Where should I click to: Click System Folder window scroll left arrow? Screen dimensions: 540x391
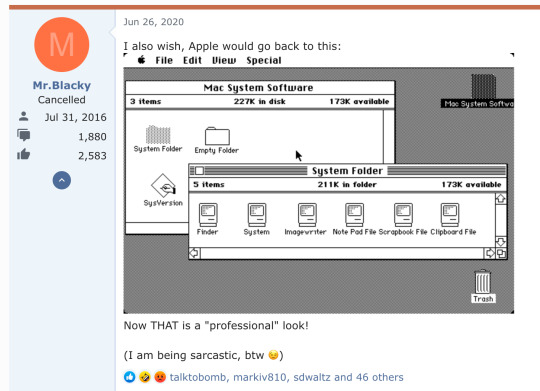tap(194, 253)
